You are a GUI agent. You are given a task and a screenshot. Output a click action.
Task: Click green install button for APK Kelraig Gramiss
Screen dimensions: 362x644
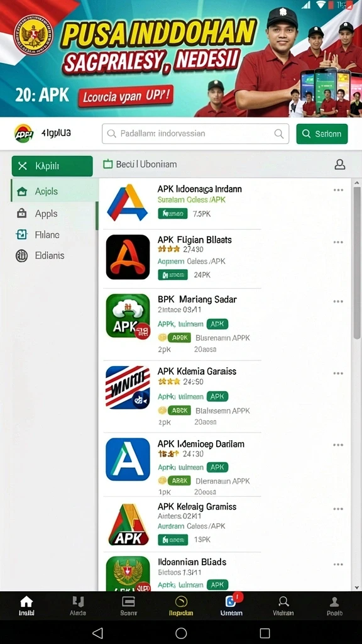[x=173, y=540]
